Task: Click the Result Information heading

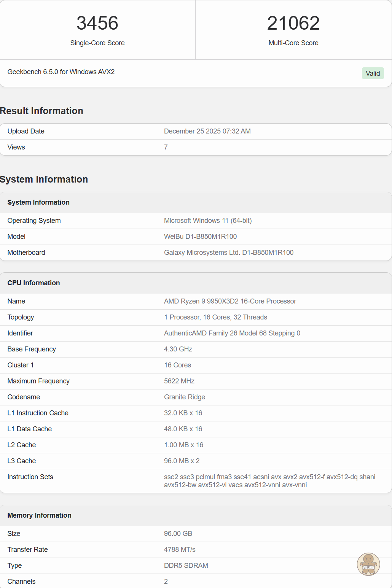Action: [x=41, y=111]
